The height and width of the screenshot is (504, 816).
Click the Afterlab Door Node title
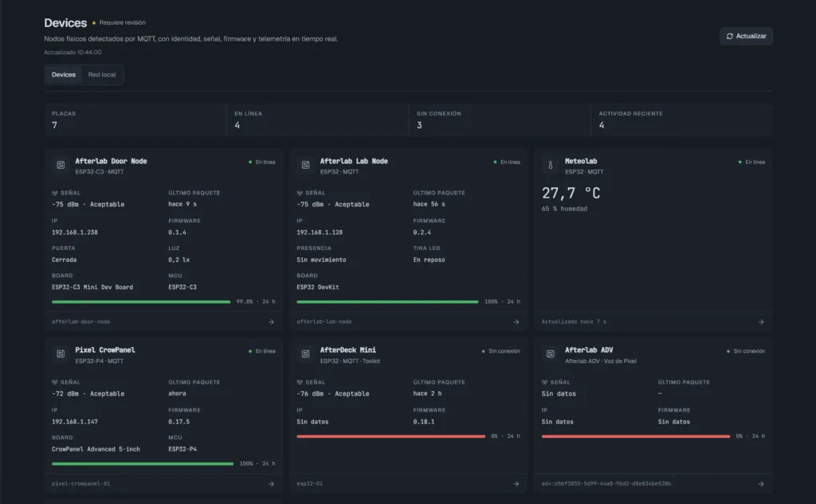(x=111, y=162)
